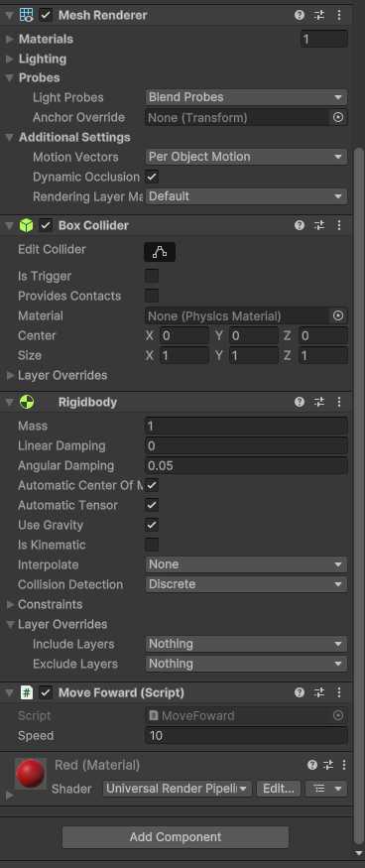The width and height of the screenshot is (365, 868).
Task: Click the shader Edit... button
Action: pyautogui.click(x=279, y=789)
